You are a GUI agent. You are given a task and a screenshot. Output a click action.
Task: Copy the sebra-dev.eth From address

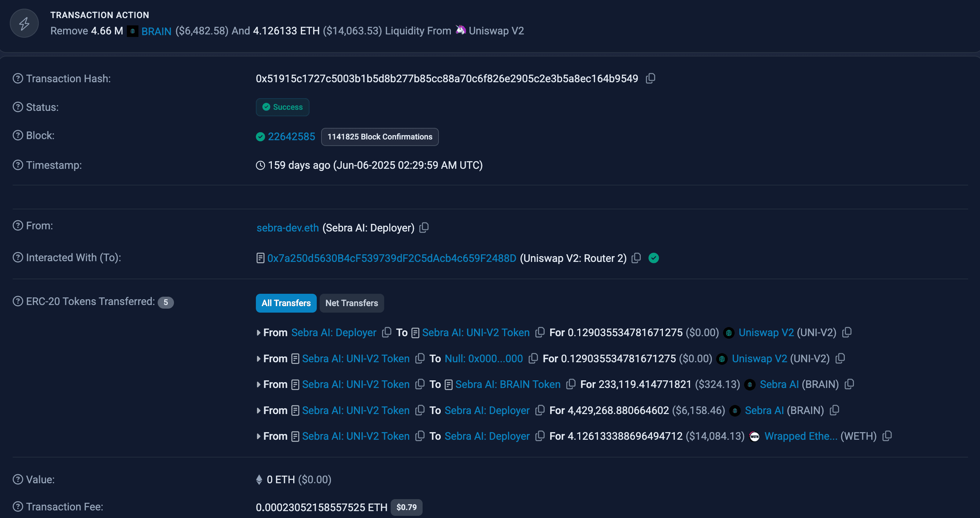[424, 227]
